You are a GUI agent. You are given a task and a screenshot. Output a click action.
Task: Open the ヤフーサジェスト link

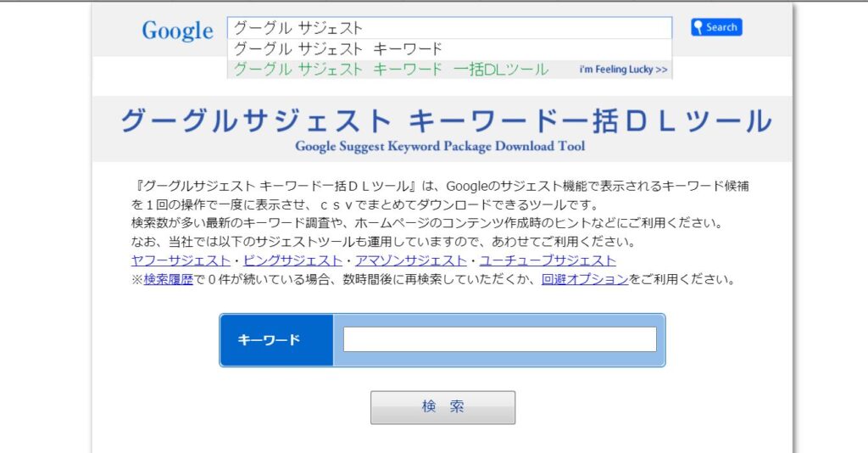click(181, 260)
